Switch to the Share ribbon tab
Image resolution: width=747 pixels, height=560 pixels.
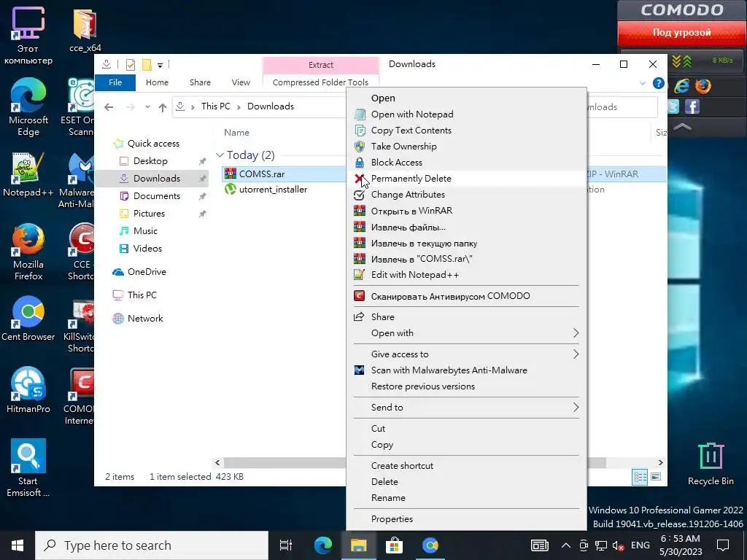200,82
